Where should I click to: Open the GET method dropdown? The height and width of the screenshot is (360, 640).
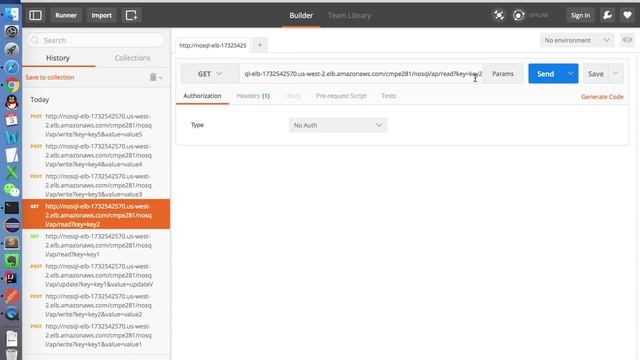(x=210, y=74)
